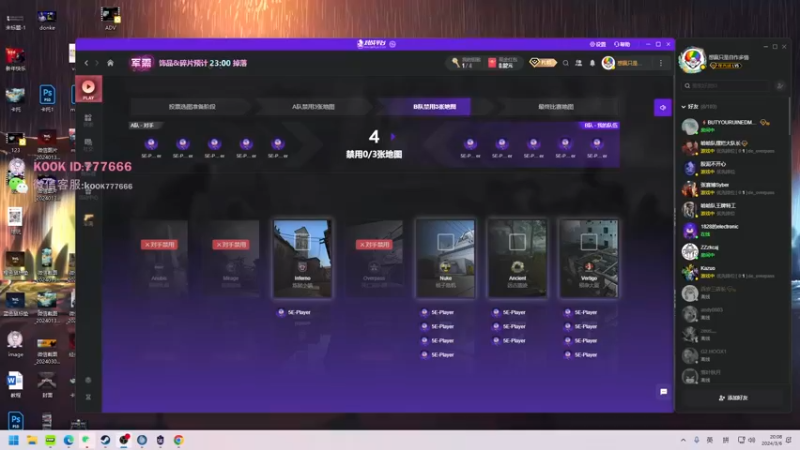The width and height of the screenshot is (800, 450).
Task: Click the gold diamond VIP badge
Action: 542,62
